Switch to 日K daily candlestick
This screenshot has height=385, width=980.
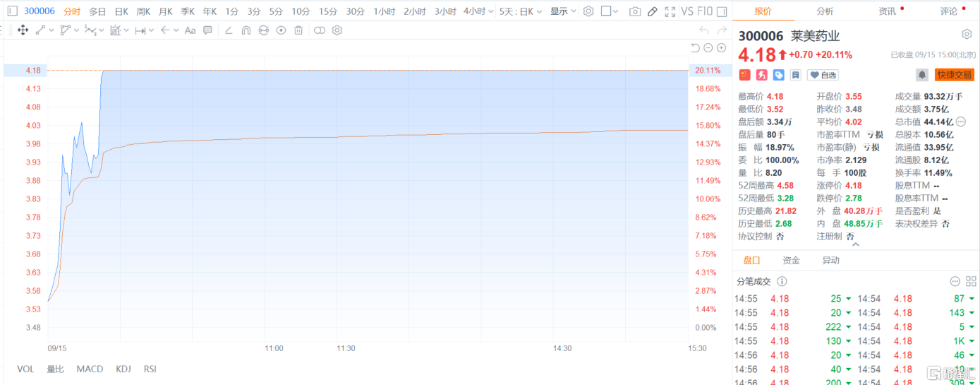click(121, 11)
